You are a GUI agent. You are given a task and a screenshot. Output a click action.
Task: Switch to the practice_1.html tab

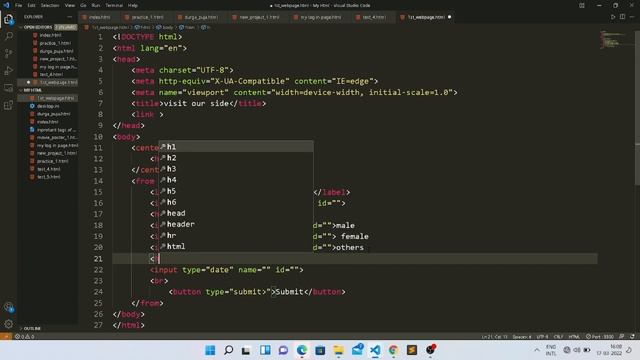(x=144, y=17)
